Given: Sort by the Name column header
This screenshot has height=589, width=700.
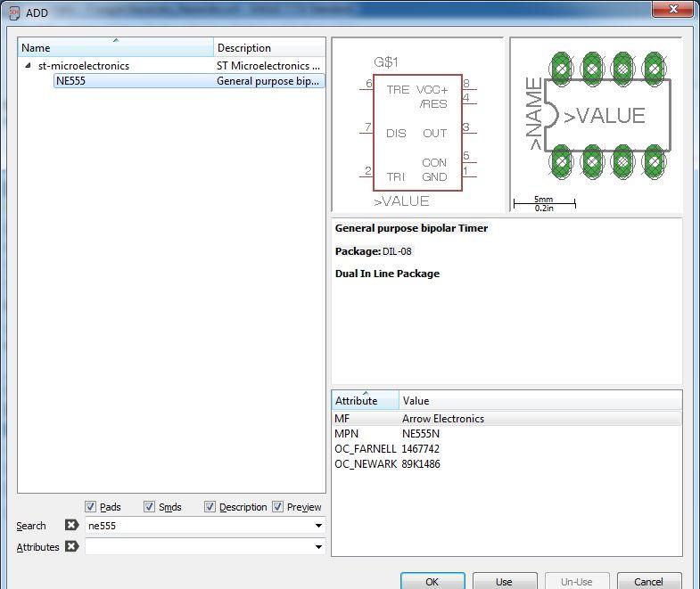Looking at the screenshot, I should (116, 47).
